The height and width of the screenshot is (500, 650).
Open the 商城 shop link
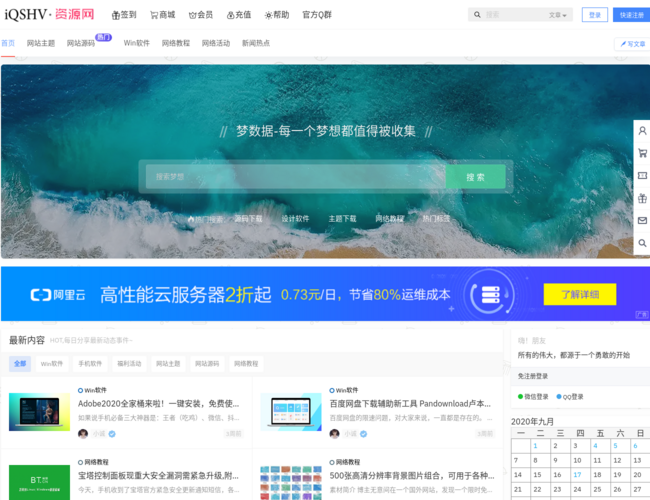point(162,15)
